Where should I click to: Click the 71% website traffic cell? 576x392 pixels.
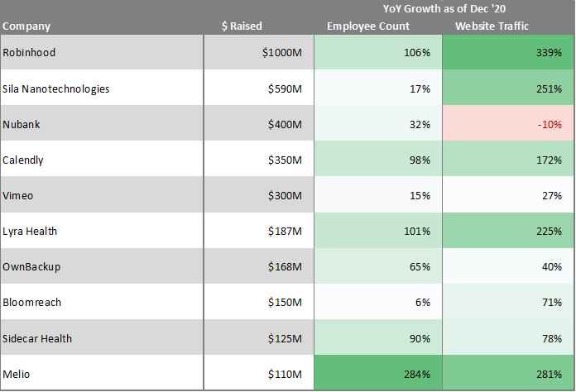508,301
